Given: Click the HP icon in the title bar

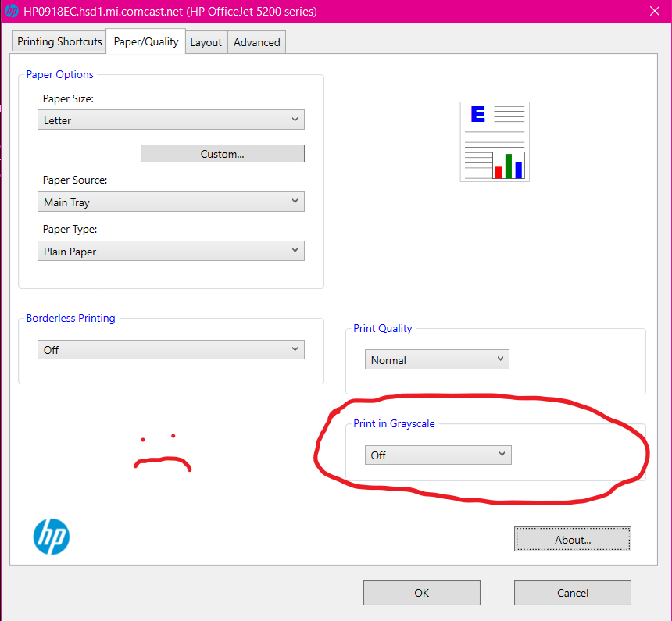Looking at the screenshot, I should 12,11.
